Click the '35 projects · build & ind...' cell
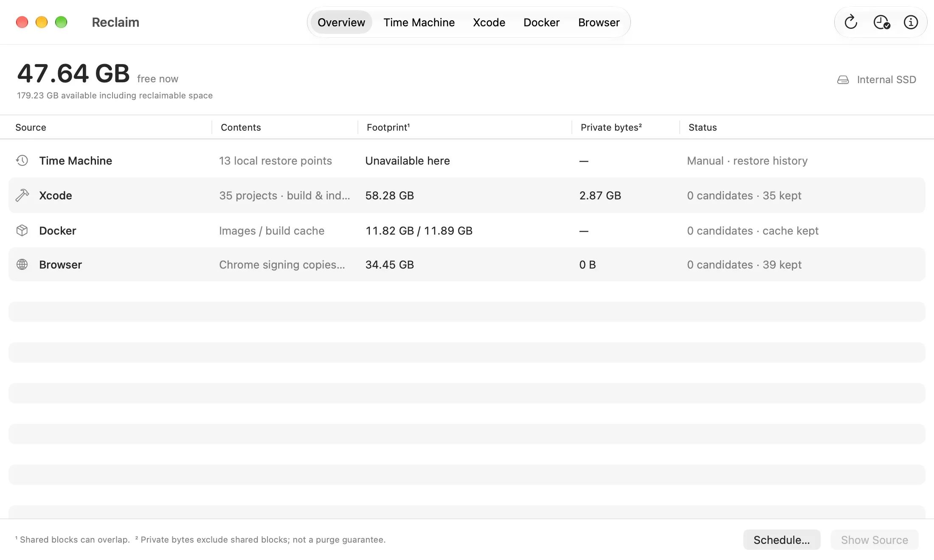Screen dimensions: 934x560 point(284,196)
